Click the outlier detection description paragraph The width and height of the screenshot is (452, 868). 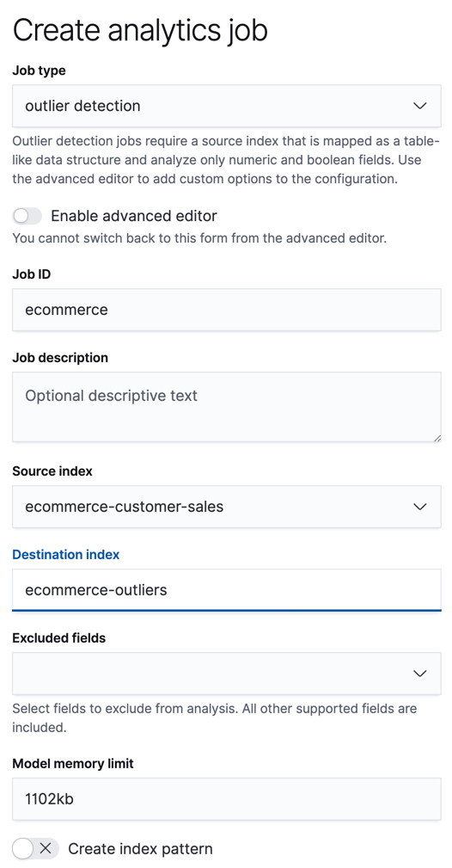[226, 160]
